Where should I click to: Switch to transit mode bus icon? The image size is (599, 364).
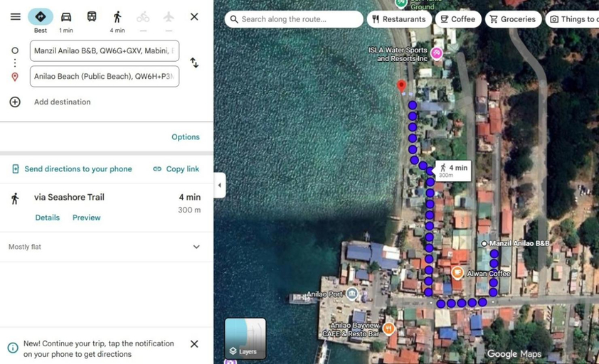pos(92,17)
